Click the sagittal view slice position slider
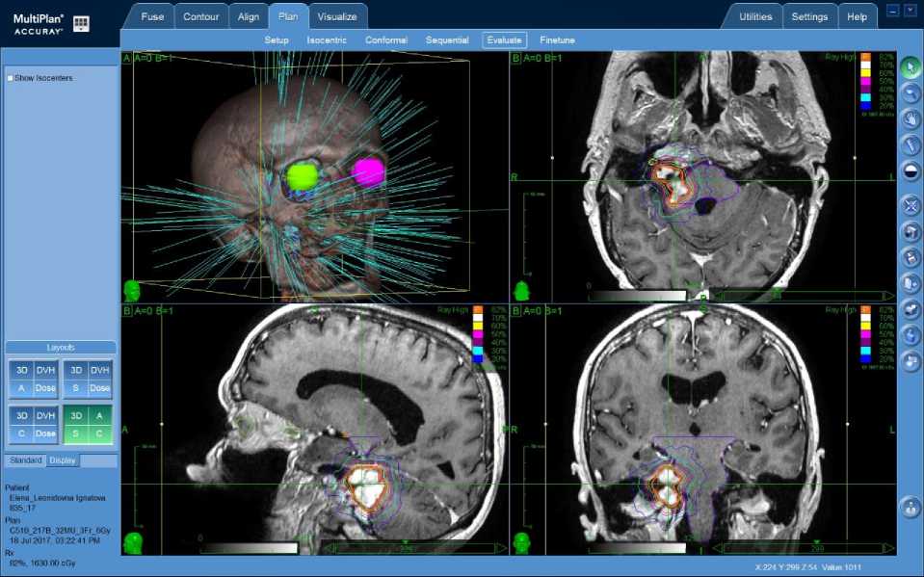 click(x=415, y=548)
